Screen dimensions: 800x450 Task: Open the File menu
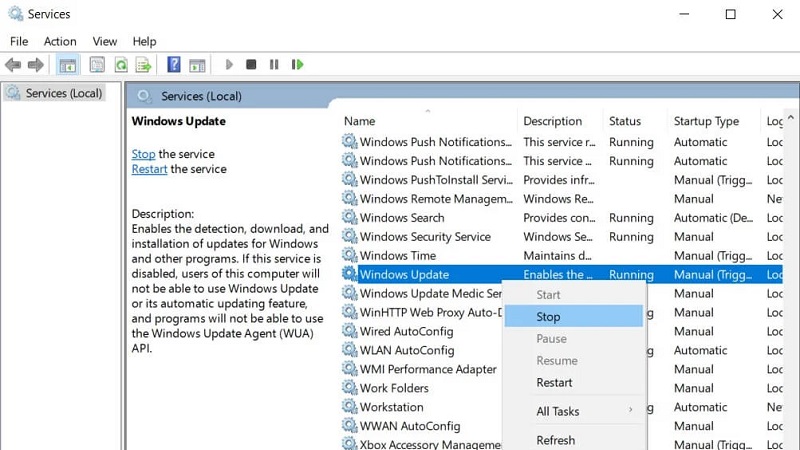pos(19,41)
